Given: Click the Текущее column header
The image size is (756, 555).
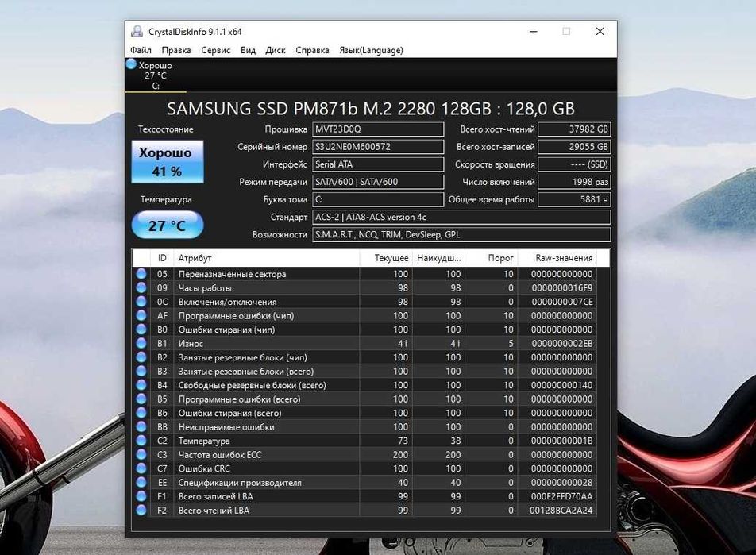Looking at the screenshot, I should (x=386, y=258).
